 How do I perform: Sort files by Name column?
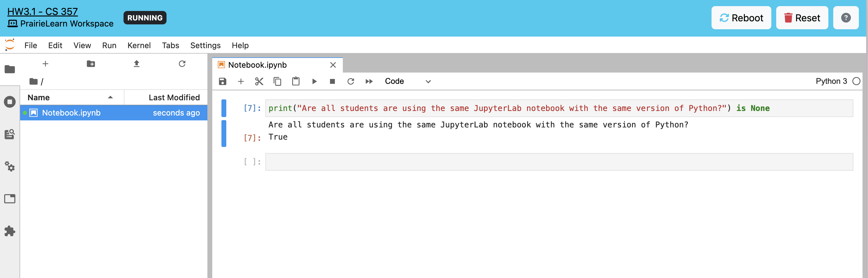pyautogui.click(x=72, y=97)
